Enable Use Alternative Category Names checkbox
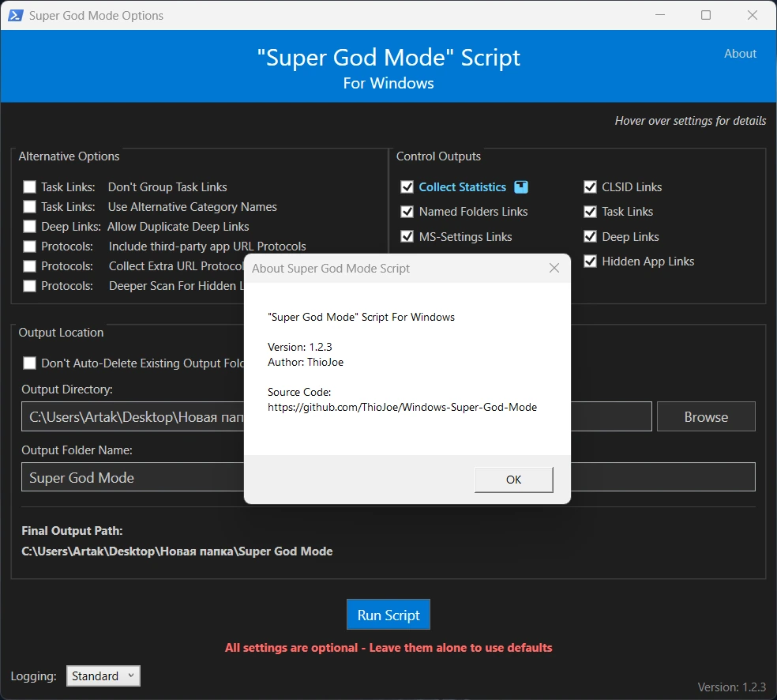 coord(30,207)
